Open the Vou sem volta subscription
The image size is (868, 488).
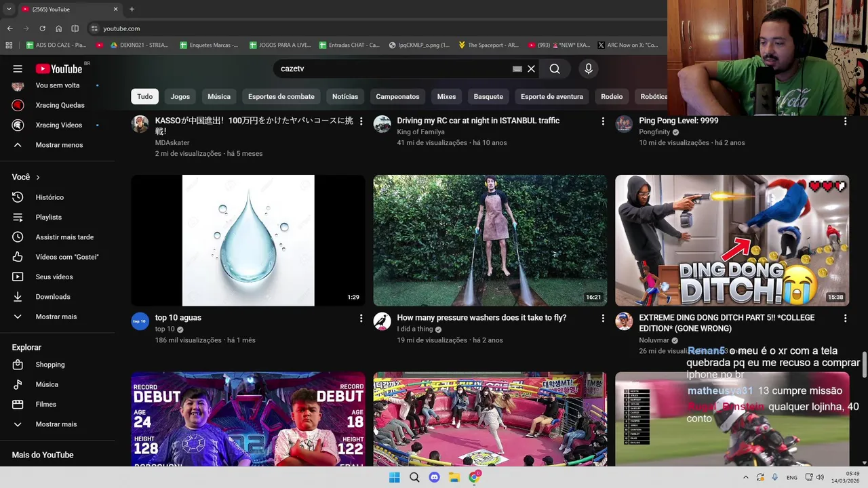(58, 85)
